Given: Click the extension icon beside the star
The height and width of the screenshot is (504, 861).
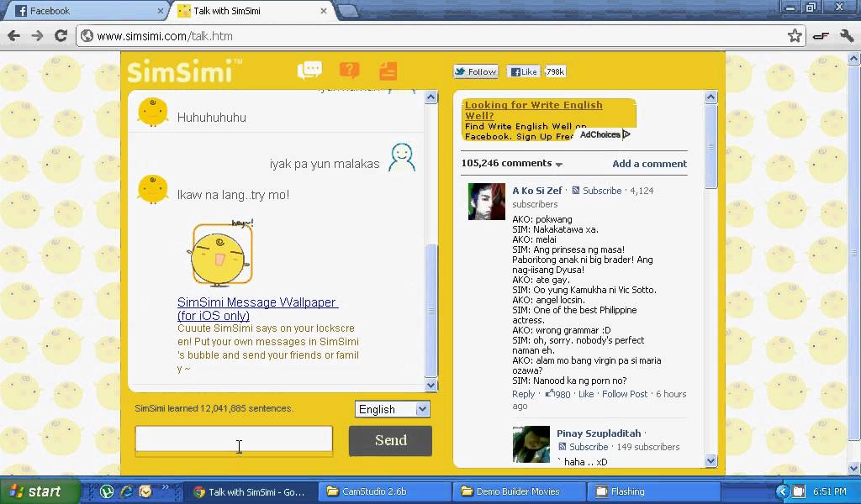Looking at the screenshot, I should [821, 36].
